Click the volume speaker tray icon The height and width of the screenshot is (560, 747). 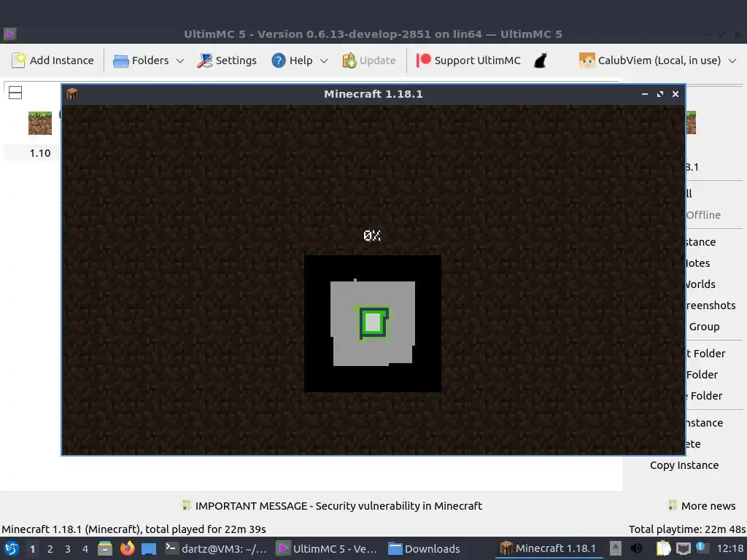pyautogui.click(x=636, y=548)
